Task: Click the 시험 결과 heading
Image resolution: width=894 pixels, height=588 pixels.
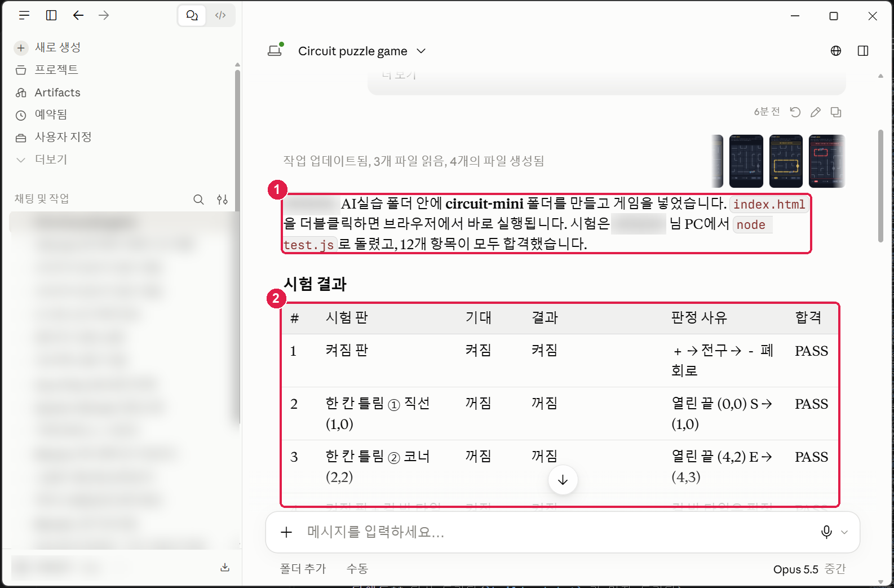Action: click(315, 284)
